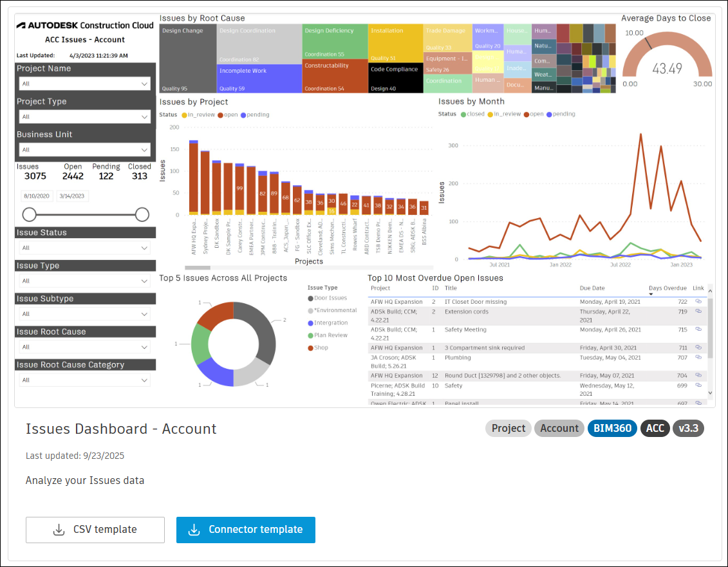The height and width of the screenshot is (567, 728).
Task: Click the Open count 2442
Action: tap(73, 176)
